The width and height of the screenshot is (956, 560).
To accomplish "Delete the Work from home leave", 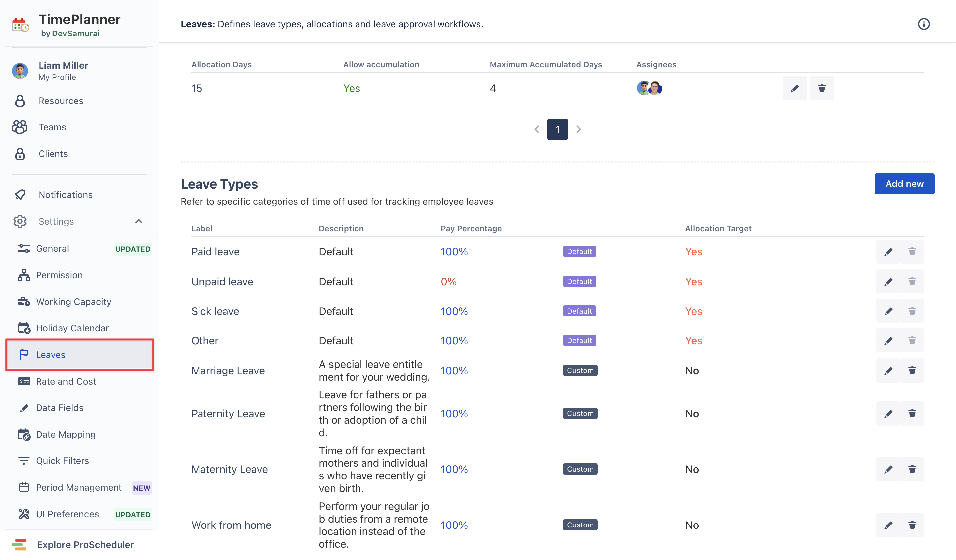I will pos(912,525).
